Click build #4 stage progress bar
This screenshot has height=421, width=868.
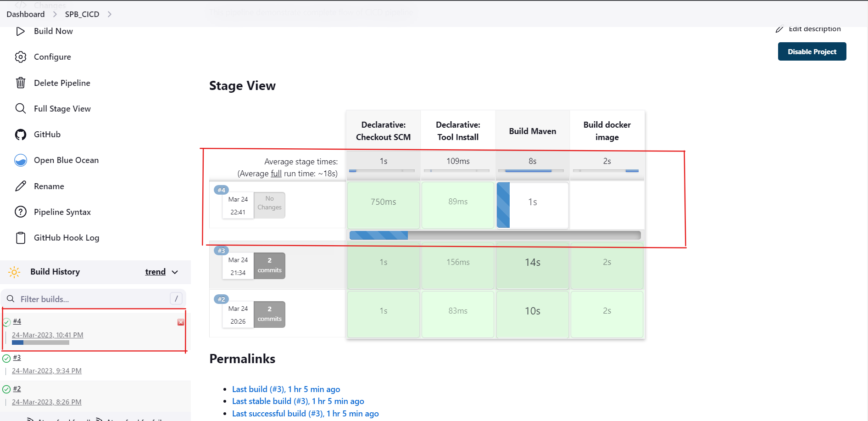pyautogui.click(x=495, y=236)
